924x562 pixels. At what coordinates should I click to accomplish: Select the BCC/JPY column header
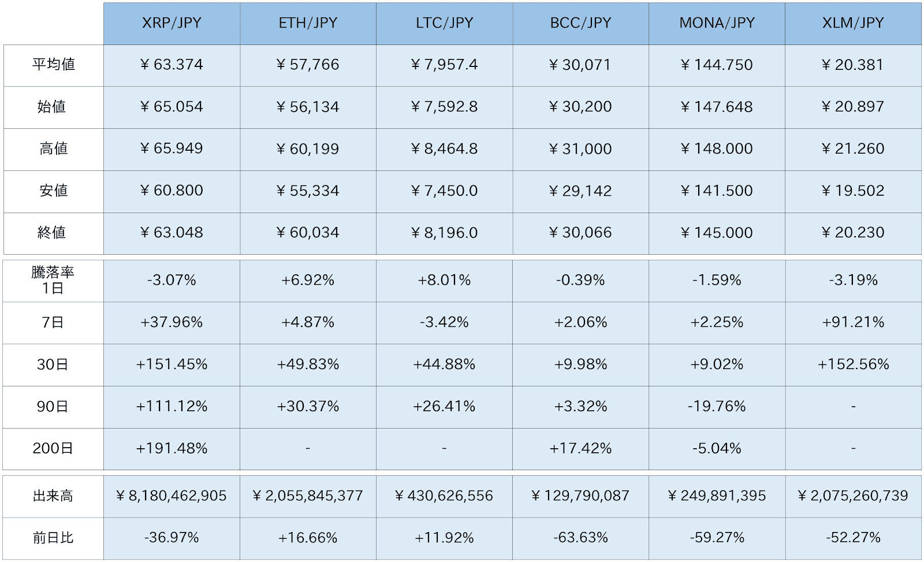tap(580, 23)
